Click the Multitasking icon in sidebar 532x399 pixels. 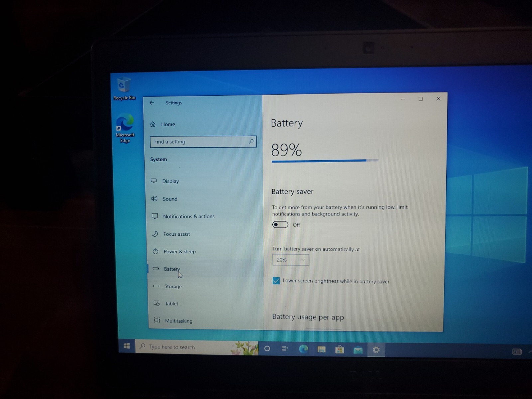point(157,320)
